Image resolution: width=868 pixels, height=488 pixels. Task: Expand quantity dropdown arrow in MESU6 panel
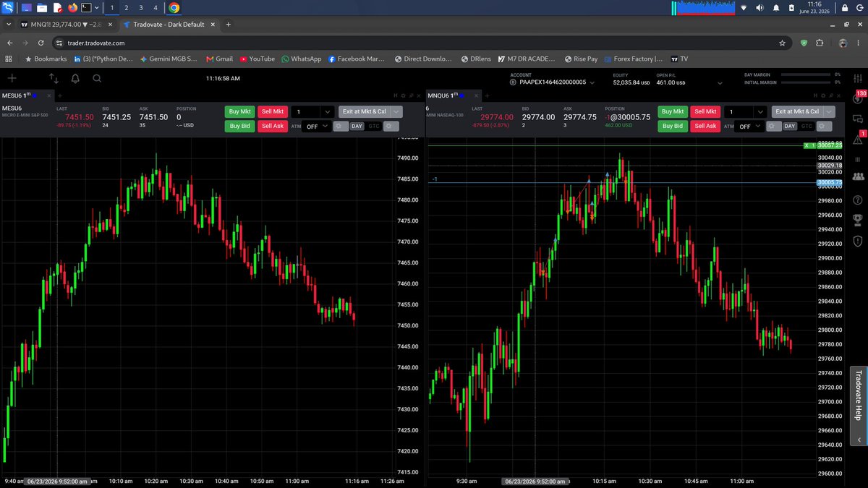pos(328,112)
